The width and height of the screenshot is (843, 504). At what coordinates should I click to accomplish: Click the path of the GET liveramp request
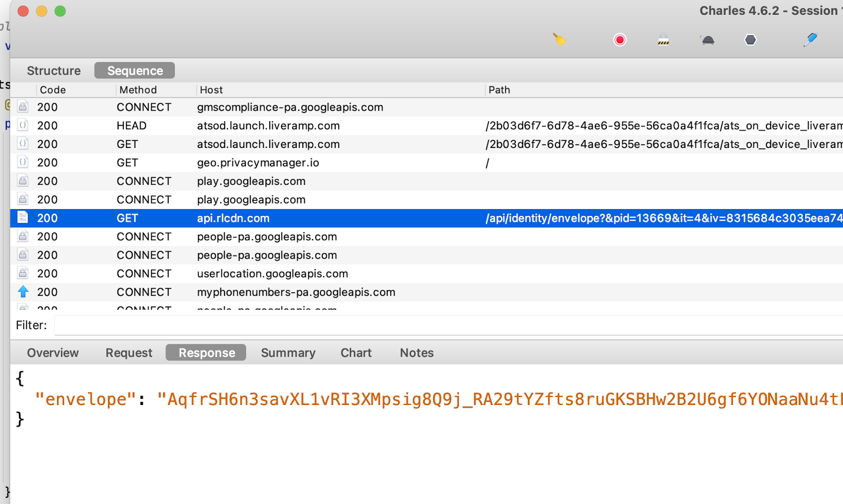[664, 144]
